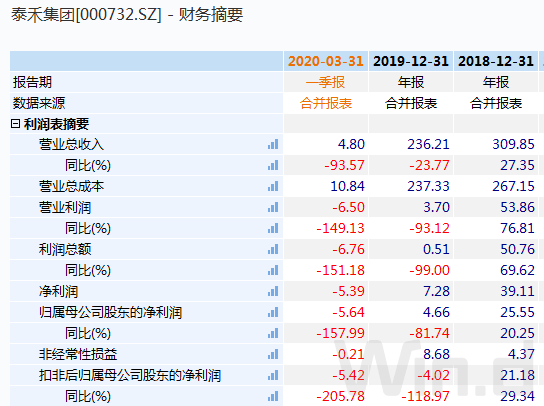Image resolution: width=544 pixels, height=406 pixels.
Task: Select the 营业总收入 row label
Action: pos(71,144)
